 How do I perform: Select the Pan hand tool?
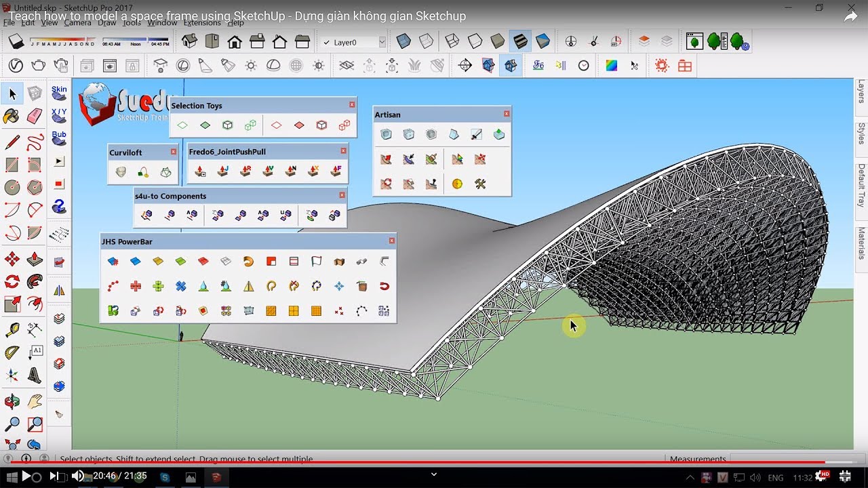click(35, 401)
